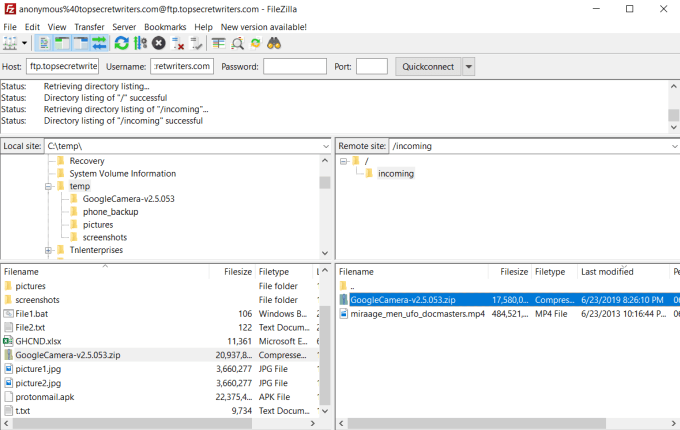The width and height of the screenshot is (680, 430).
Task: Toggle processing of the transfer queue
Action: click(140, 43)
